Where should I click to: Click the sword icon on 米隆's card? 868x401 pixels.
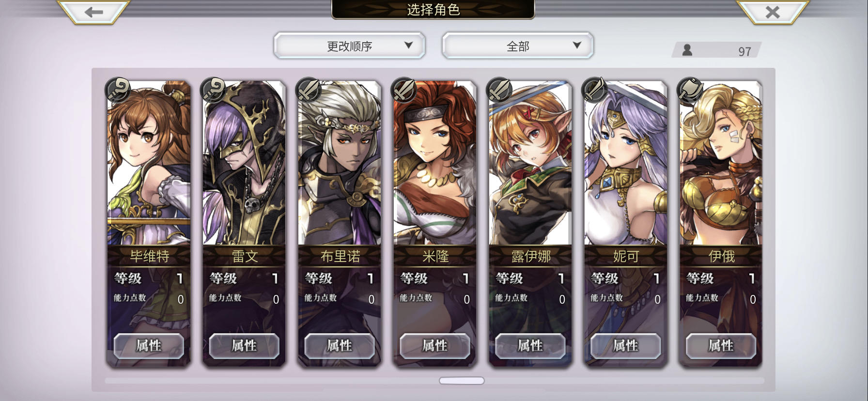click(x=404, y=90)
